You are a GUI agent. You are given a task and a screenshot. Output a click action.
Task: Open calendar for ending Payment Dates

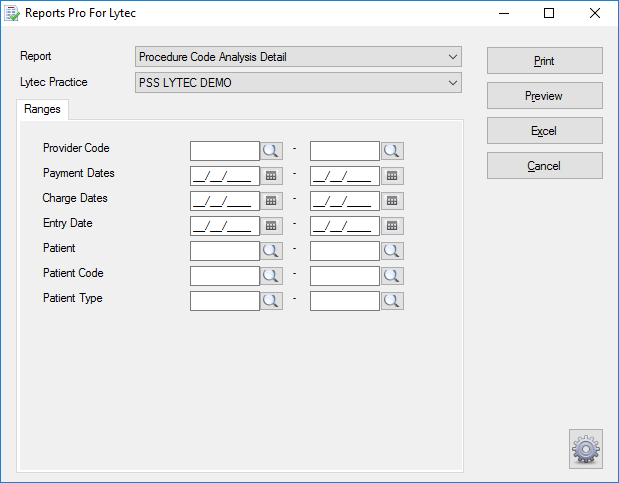point(392,176)
